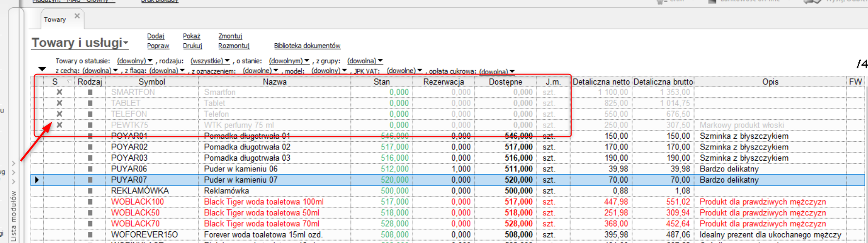Click the X status icon in TABLET row
The width and height of the screenshot is (868, 243).
[x=59, y=103]
